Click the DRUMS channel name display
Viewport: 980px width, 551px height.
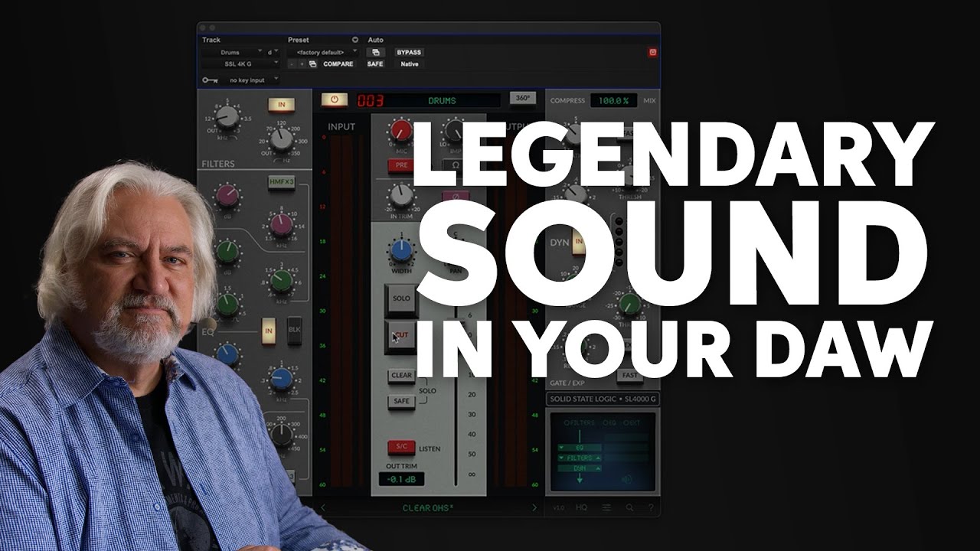442,100
